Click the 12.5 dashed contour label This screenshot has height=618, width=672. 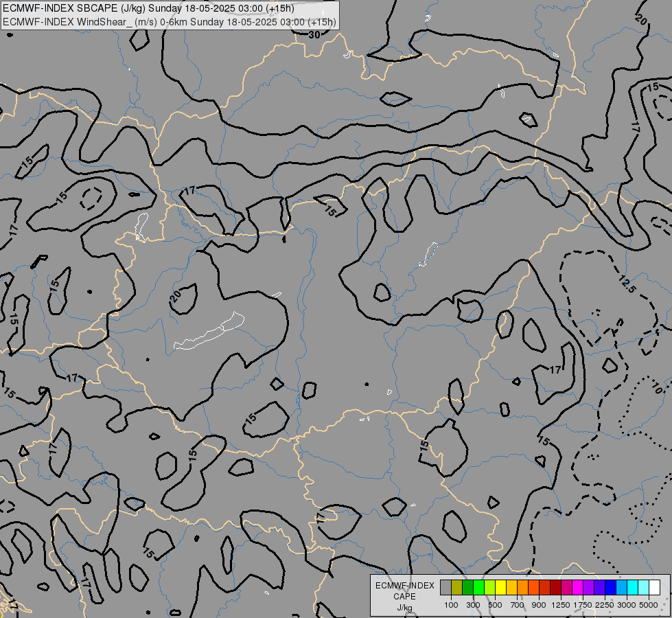coord(627,284)
